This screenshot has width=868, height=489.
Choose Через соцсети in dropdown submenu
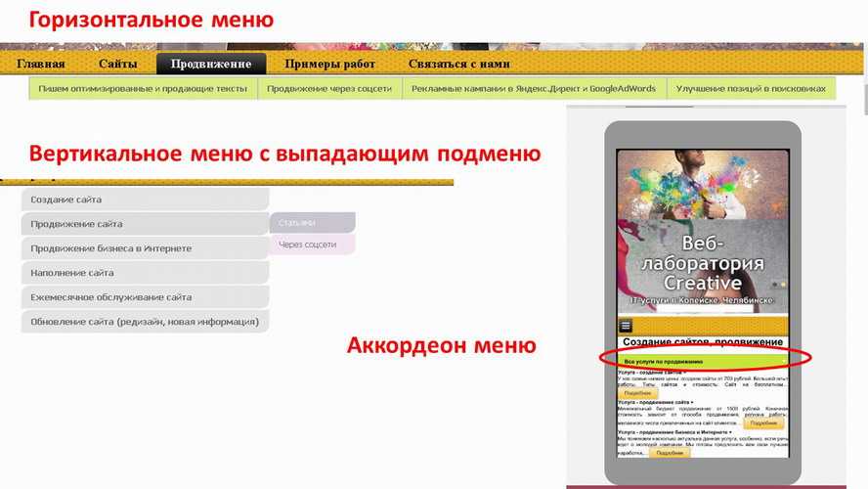(312, 244)
